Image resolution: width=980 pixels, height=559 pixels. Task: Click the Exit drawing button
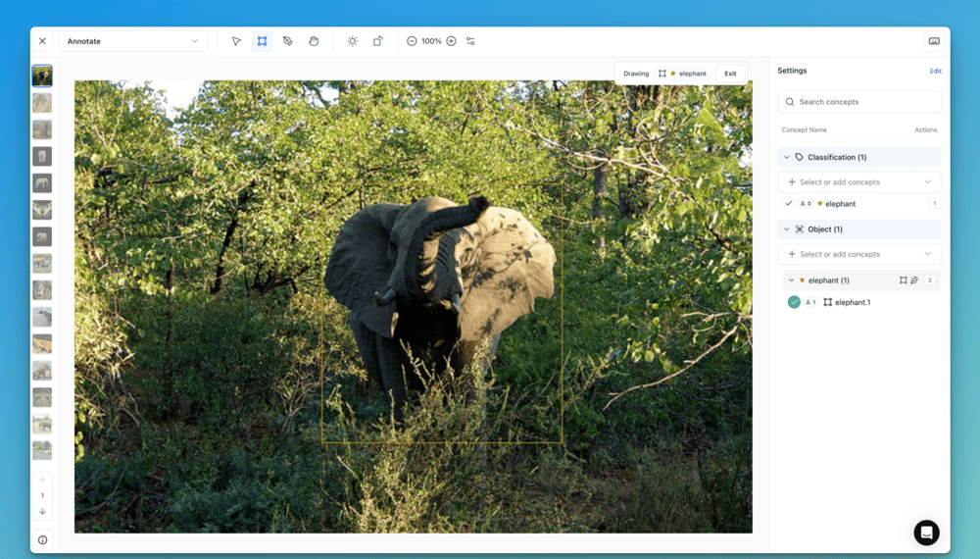click(x=730, y=74)
